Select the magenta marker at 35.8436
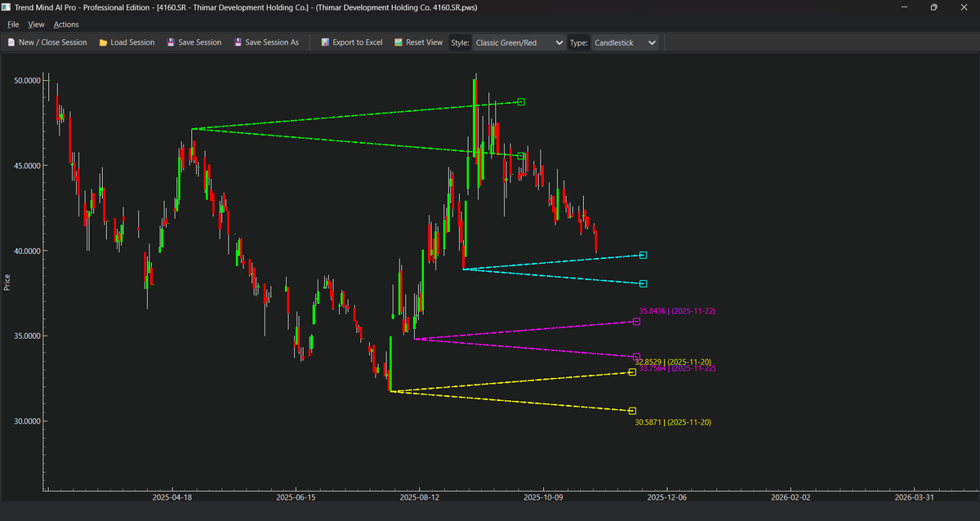This screenshot has height=521, width=980. point(636,322)
